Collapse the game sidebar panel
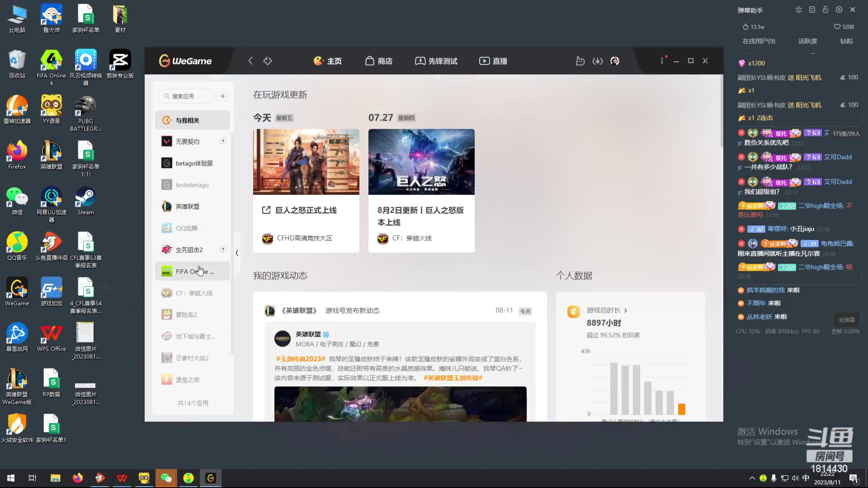Screen dimensions: 868x488 click(236, 253)
